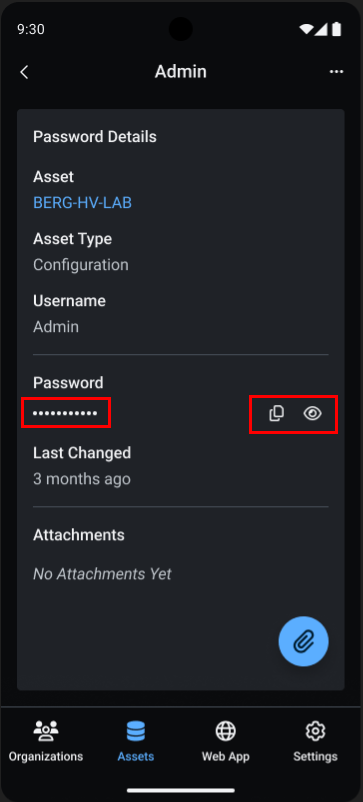The height and width of the screenshot is (802, 363).
Task: Open the three-dot more options menu
Action: (x=336, y=72)
